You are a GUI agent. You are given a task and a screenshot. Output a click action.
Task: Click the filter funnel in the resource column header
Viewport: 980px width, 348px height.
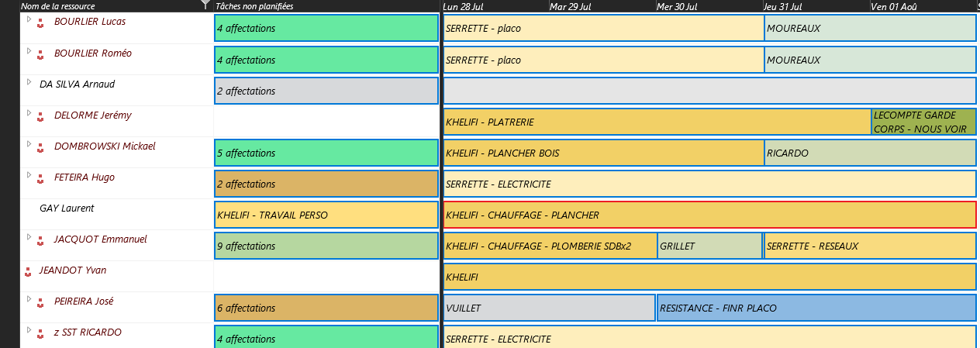click(205, 5)
